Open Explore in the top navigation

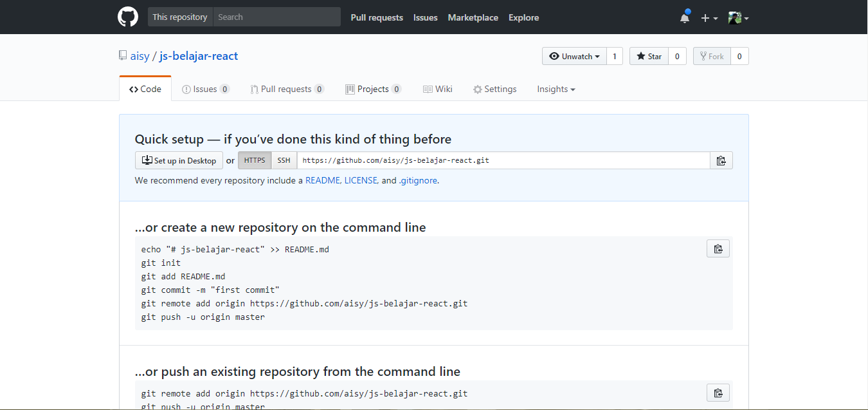(524, 18)
